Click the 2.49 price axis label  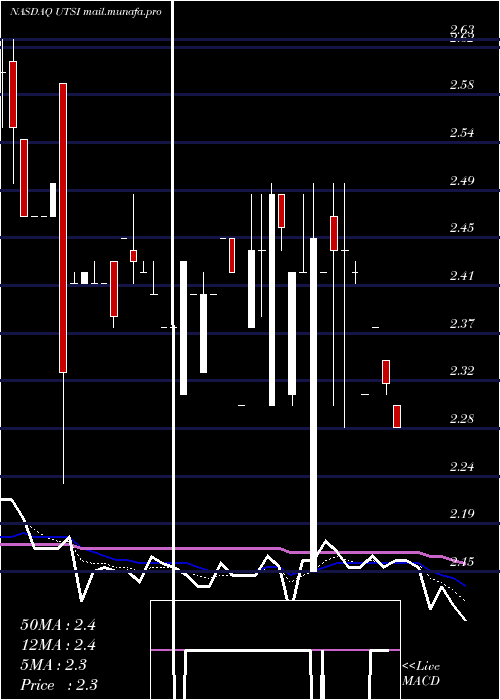462,180
